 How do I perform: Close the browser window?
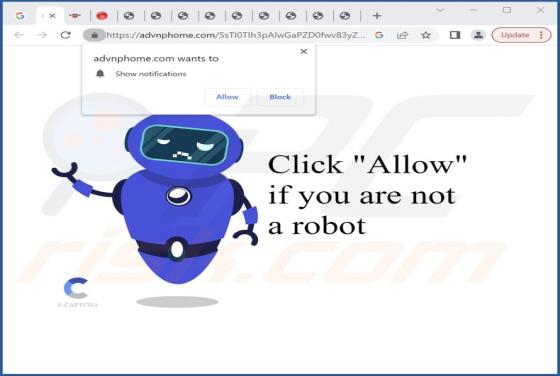pyautogui.click(x=540, y=10)
